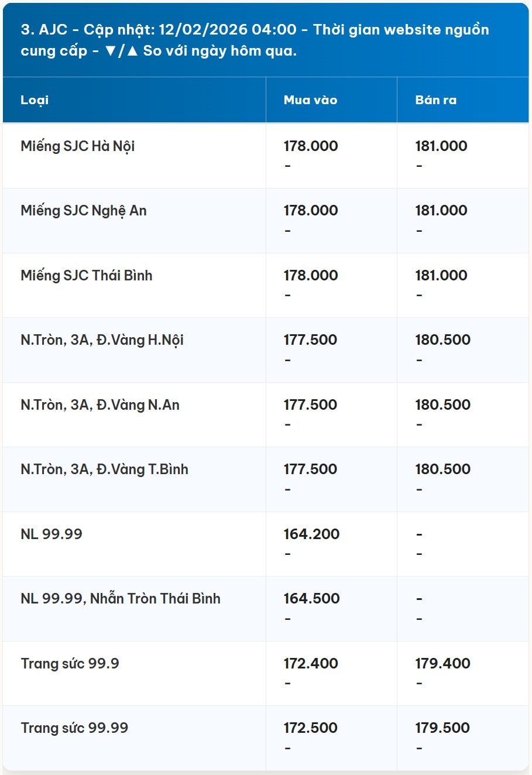Click the AJC update title banner

(266, 40)
